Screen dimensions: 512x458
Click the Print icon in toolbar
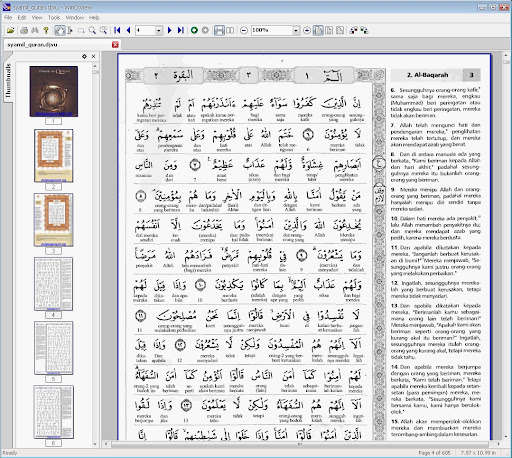[24, 30]
